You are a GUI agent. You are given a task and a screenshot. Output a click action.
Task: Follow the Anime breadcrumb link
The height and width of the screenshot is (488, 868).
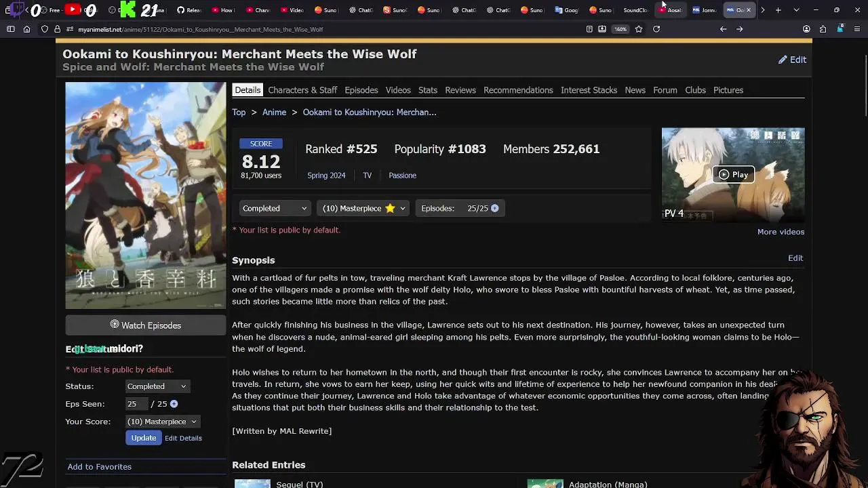tap(275, 113)
